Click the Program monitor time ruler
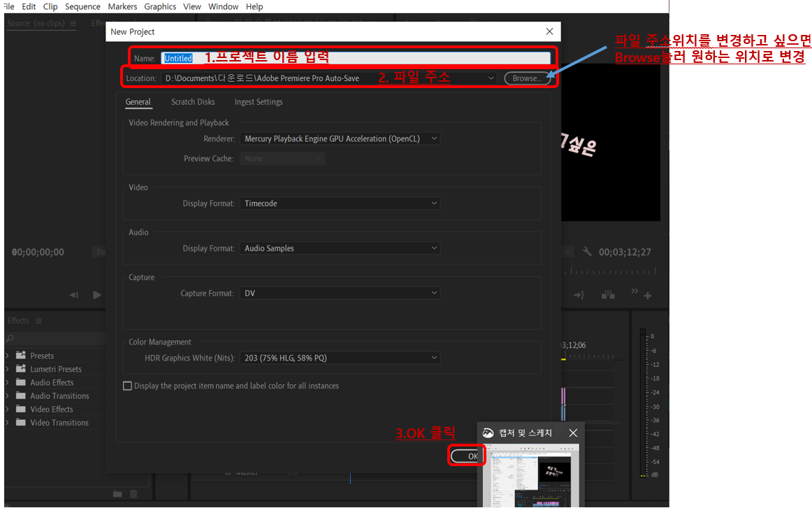The image size is (812, 515). pyautogui.click(x=611, y=270)
